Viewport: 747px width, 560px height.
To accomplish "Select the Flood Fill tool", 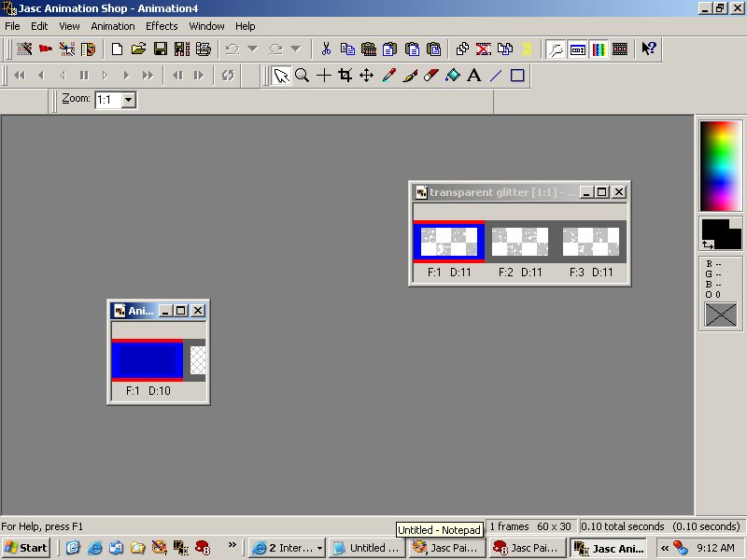I will pyautogui.click(x=453, y=76).
